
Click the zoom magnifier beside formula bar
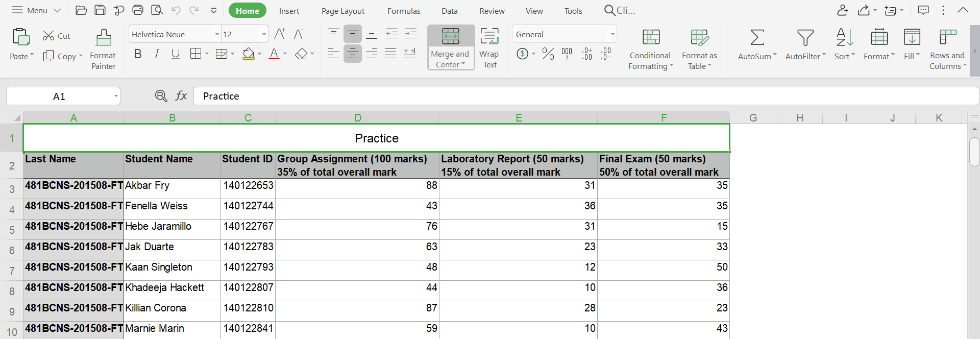pyautogui.click(x=161, y=96)
